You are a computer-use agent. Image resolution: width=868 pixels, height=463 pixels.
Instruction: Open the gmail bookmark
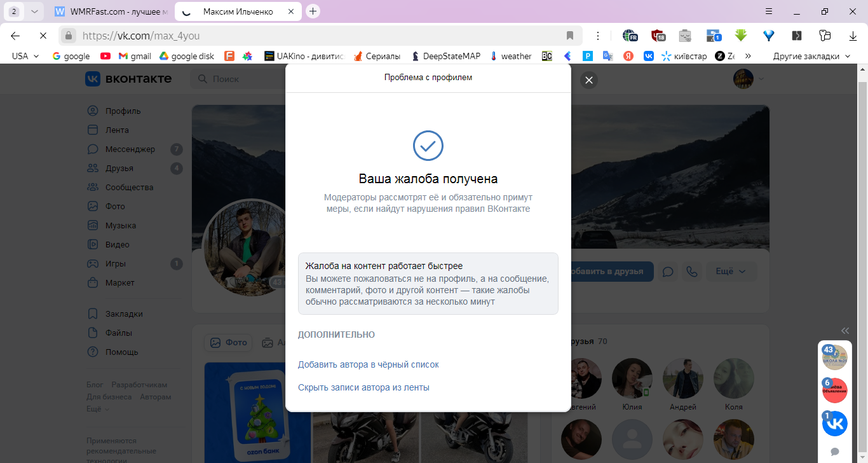tap(135, 56)
